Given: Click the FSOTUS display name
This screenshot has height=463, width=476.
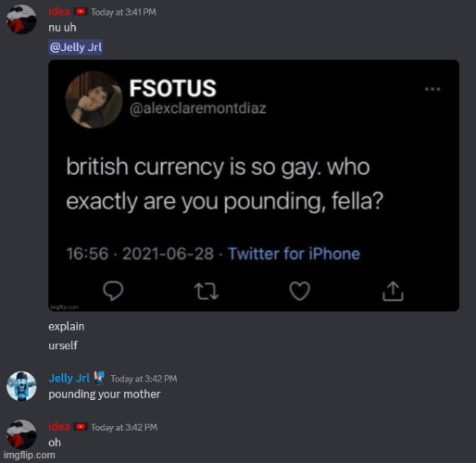Looking at the screenshot, I should (172, 88).
